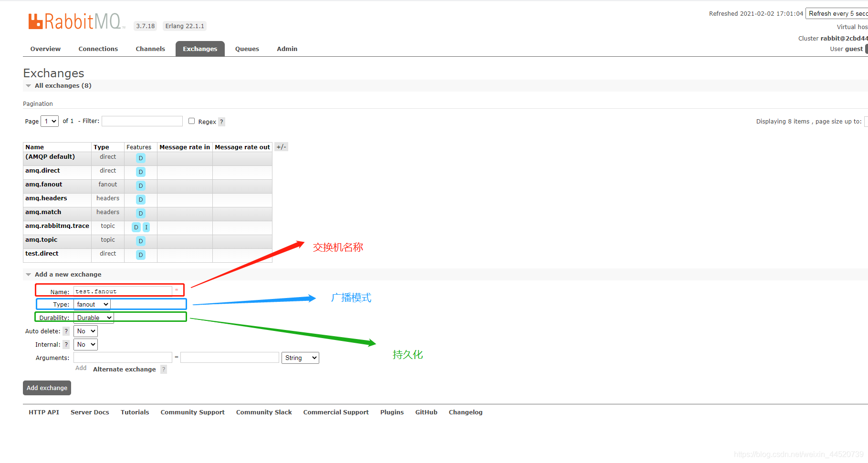This screenshot has width=868, height=463.
Task: Click the D feature badge for amq.fanout
Action: 141,186
